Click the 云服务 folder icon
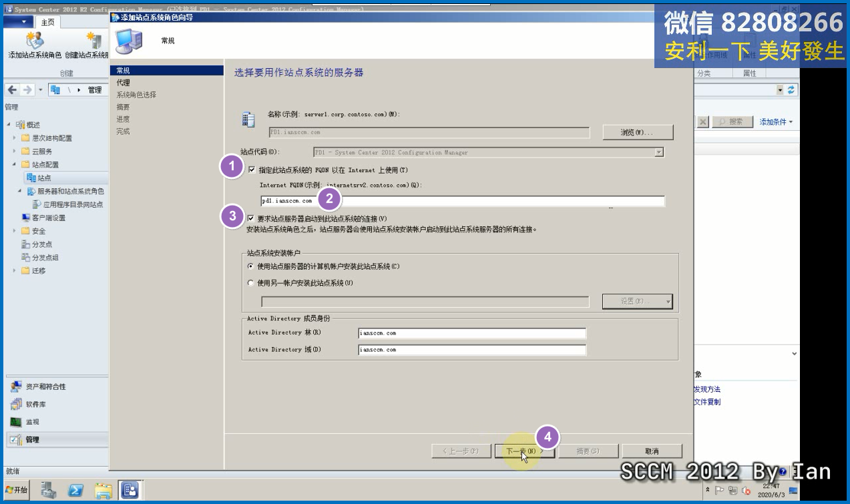This screenshot has height=504, width=850. (25, 152)
